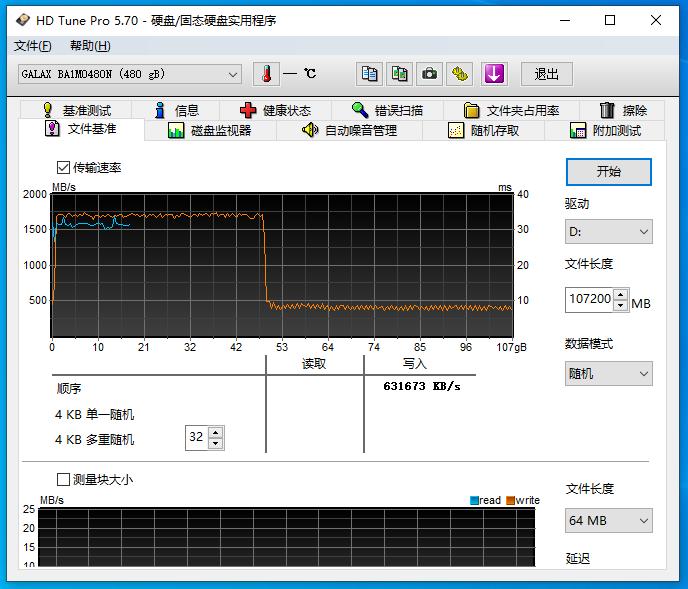Screen dimensions: 688x589
Task: Click the purple download arrow icon
Action: pyautogui.click(x=494, y=74)
